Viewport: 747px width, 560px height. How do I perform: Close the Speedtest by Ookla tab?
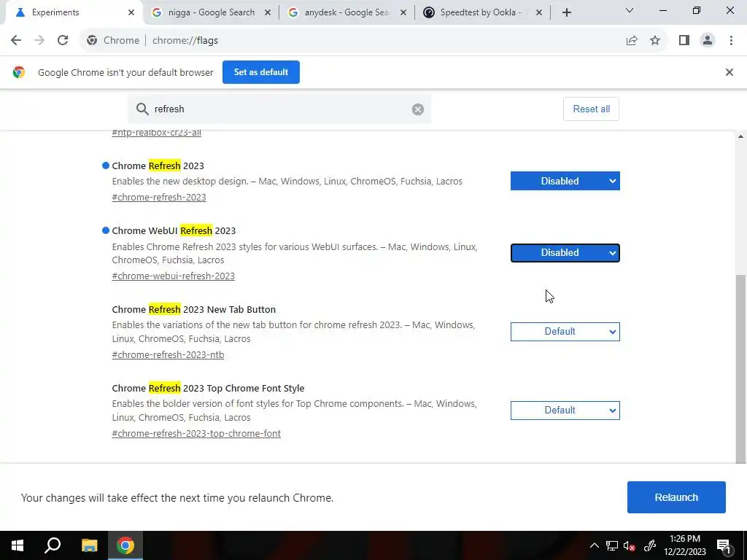click(x=539, y=13)
